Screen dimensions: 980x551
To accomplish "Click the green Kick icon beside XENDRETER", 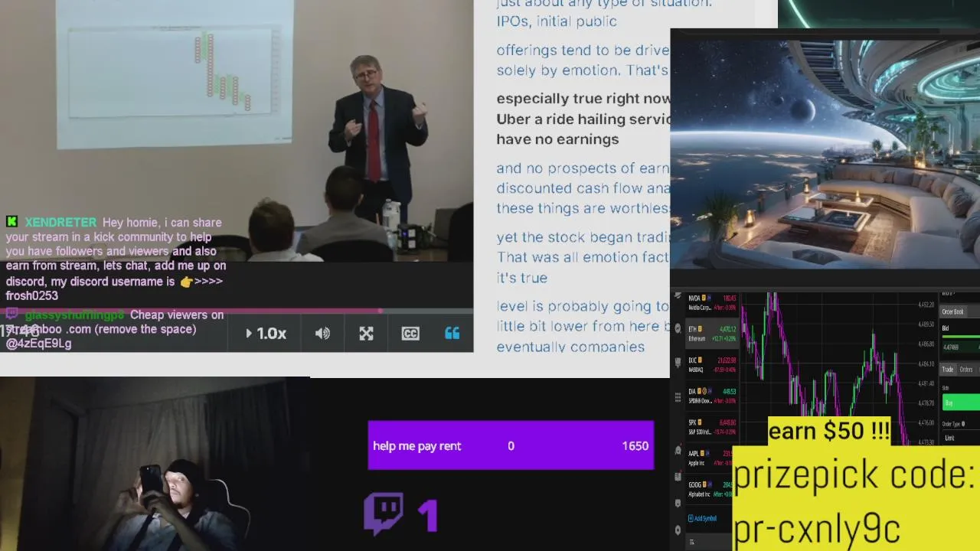I will (x=11, y=222).
